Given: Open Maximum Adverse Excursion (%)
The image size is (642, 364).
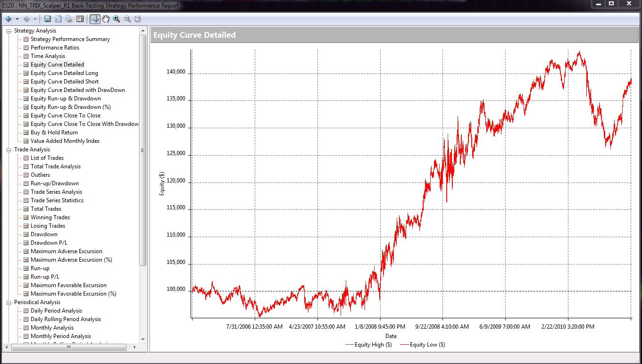Looking at the screenshot, I should point(71,260).
